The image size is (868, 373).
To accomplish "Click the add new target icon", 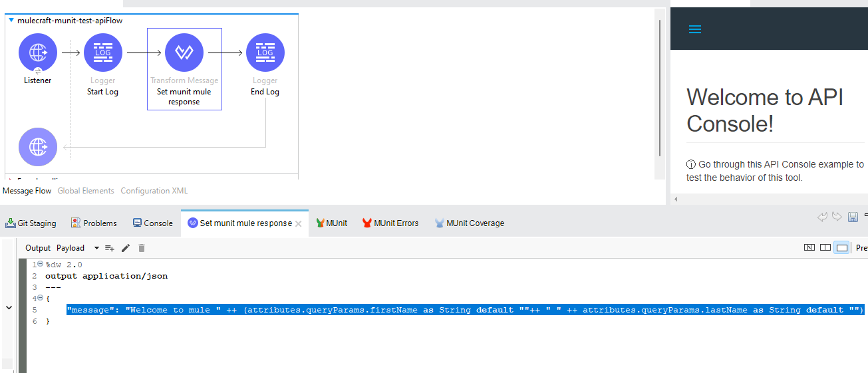I will coord(110,248).
